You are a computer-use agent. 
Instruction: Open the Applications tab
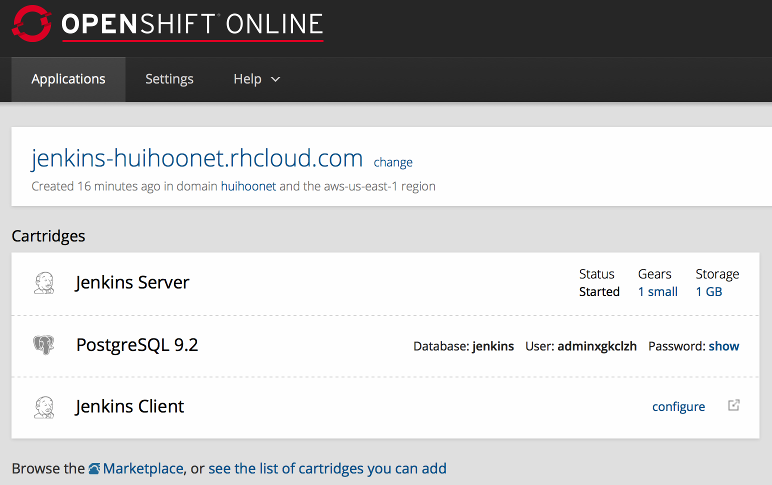click(x=68, y=79)
